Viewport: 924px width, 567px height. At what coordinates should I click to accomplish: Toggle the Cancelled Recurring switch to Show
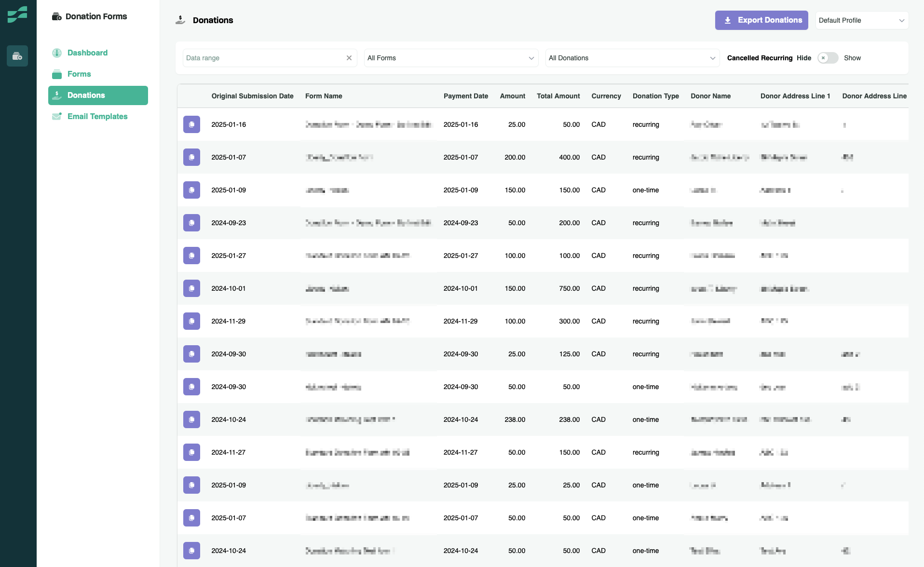pyautogui.click(x=828, y=58)
